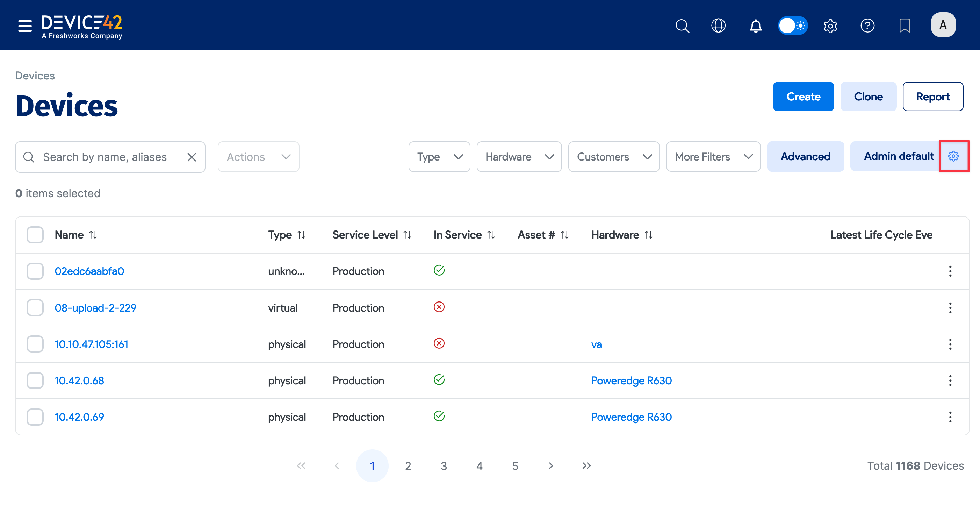Open the Poweredge R630 link for 10.42.0.69
Image resolution: width=980 pixels, height=505 pixels.
[x=631, y=417]
